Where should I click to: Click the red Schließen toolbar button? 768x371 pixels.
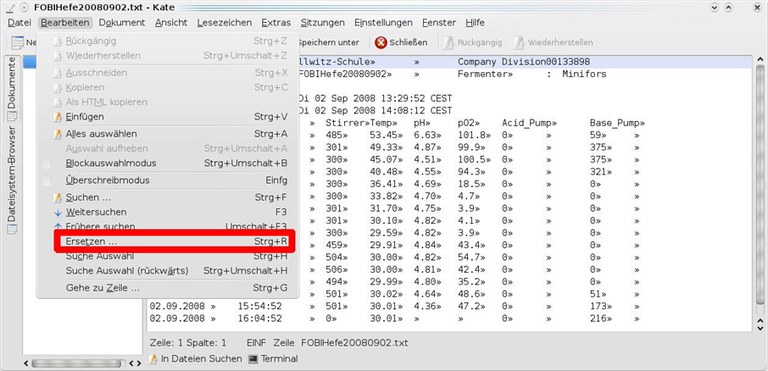coord(401,43)
